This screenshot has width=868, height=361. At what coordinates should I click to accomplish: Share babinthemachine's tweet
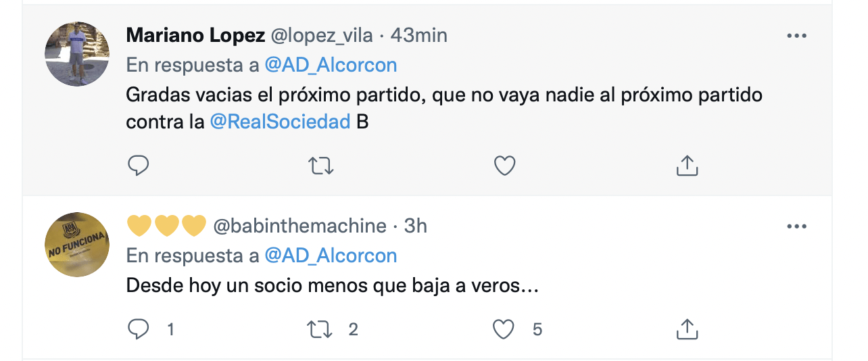click(x=687, y=329)
